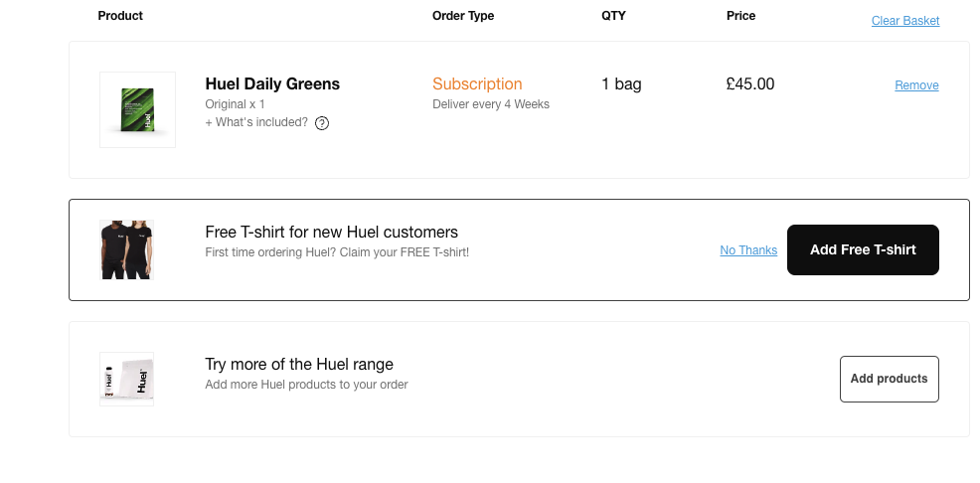This screenshot has width=980, height=483.
Task: Open the Huel Daily Greens product image
Action: pos(137,109)
